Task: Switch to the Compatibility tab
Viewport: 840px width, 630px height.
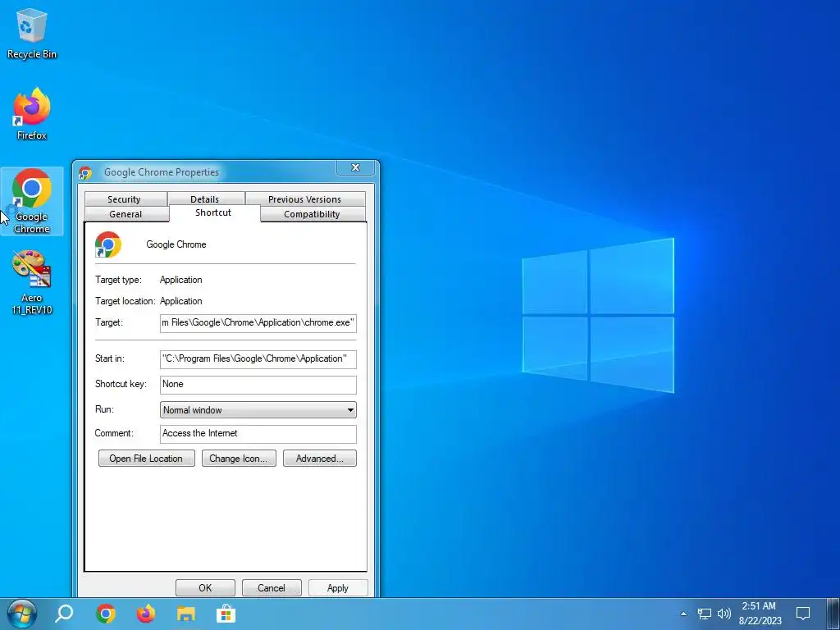Action: pyautogui.click(x=312, y=214)
